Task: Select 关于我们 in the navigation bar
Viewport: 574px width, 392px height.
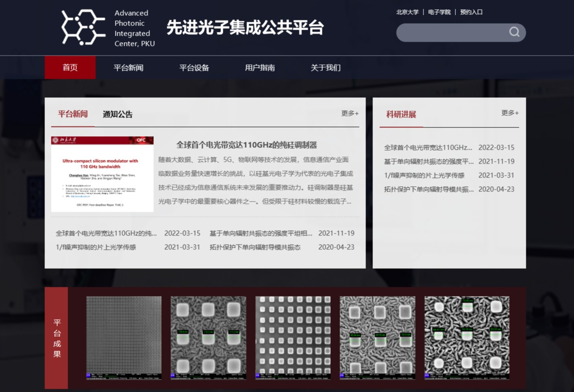Action: [325, 68]
